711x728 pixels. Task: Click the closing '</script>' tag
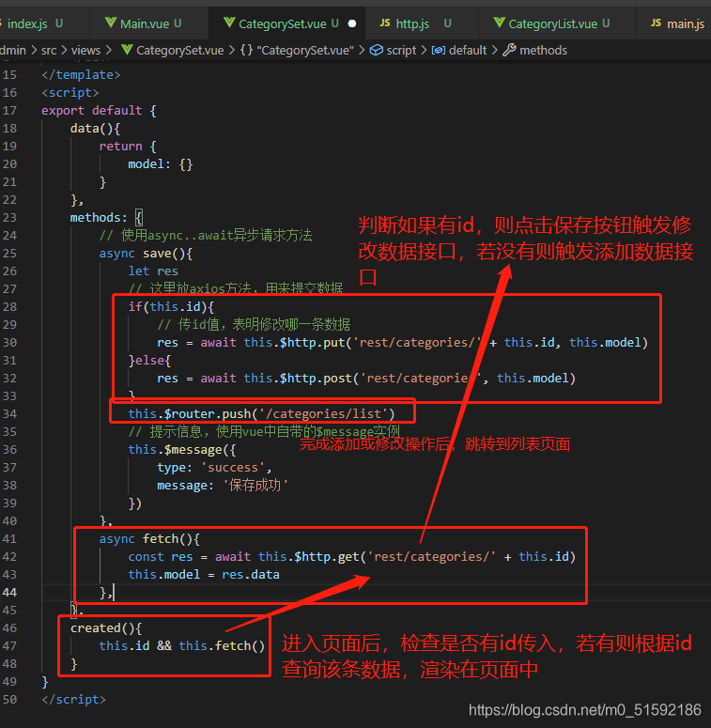tap(74, 700)
